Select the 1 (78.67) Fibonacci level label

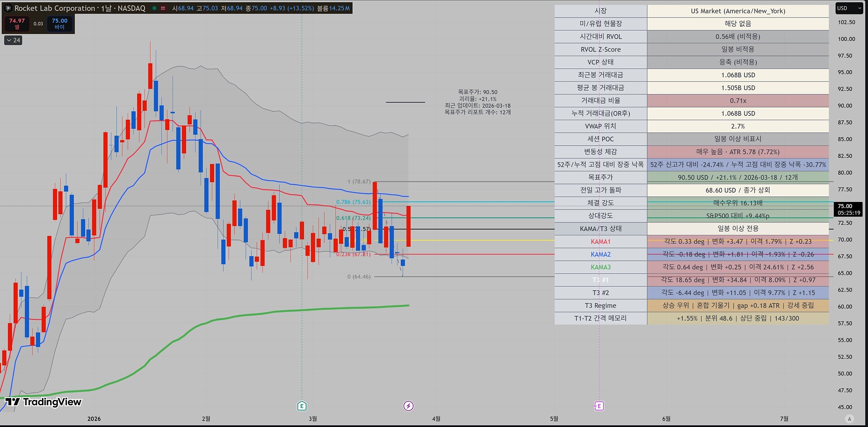[359, 181]
